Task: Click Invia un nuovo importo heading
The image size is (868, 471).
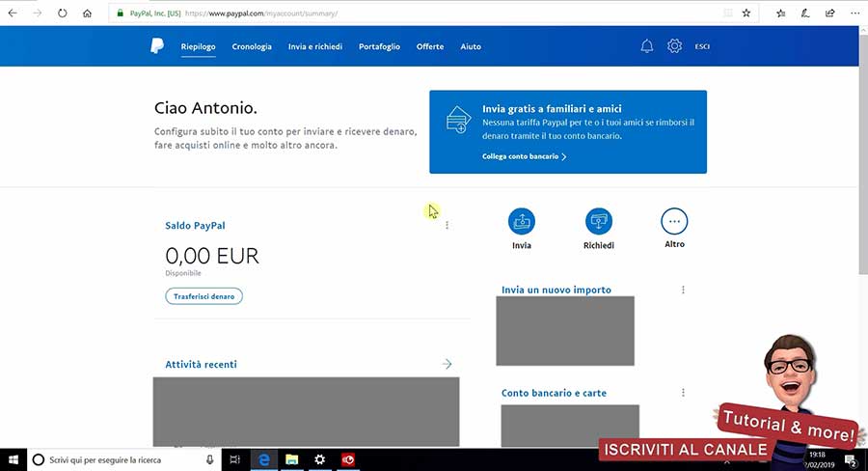Action: pos(556,290)
